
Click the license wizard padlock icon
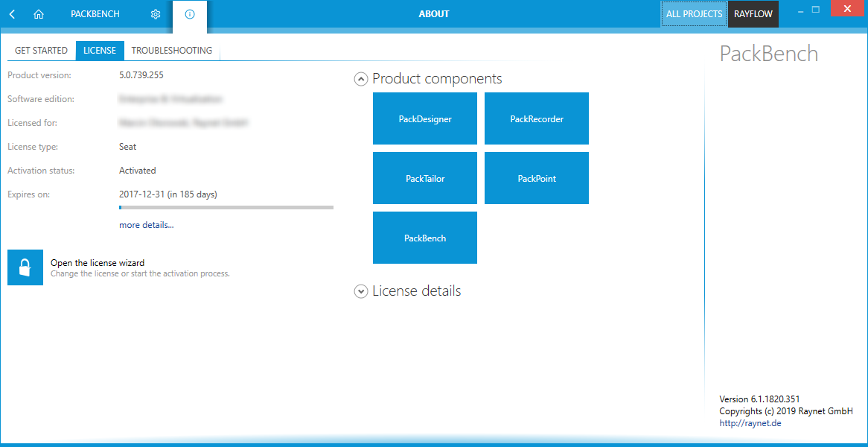pos(25,267)
